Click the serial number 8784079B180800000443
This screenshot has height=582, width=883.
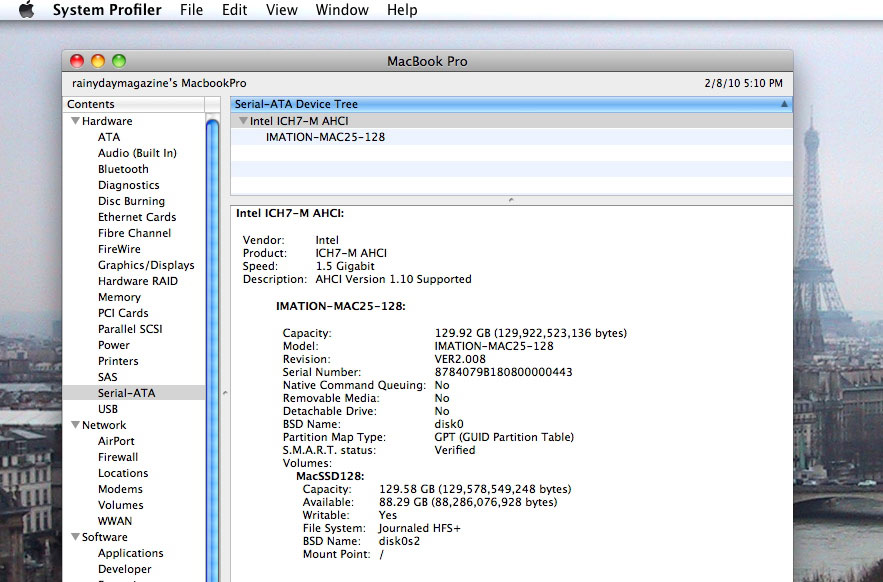point(503,372)
